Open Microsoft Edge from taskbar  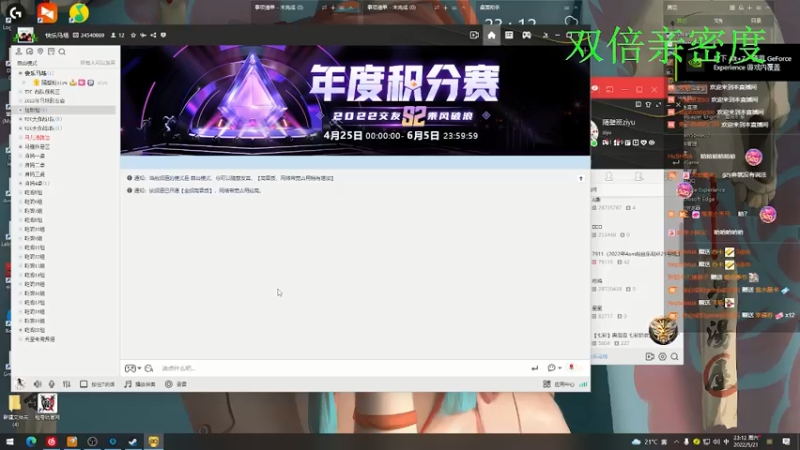click(x=31, y=441)
